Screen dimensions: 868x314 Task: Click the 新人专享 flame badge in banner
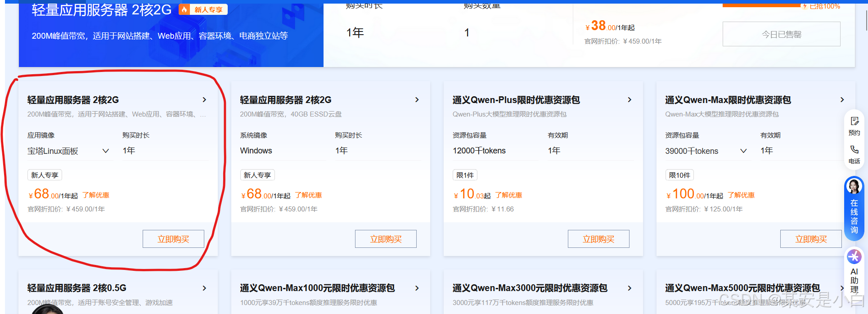point(203,9)
